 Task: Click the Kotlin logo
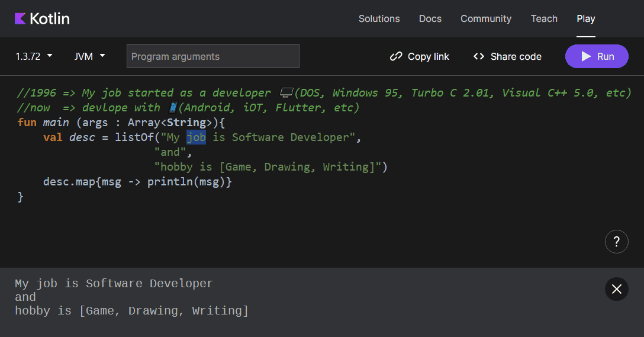tap(42, 18)
